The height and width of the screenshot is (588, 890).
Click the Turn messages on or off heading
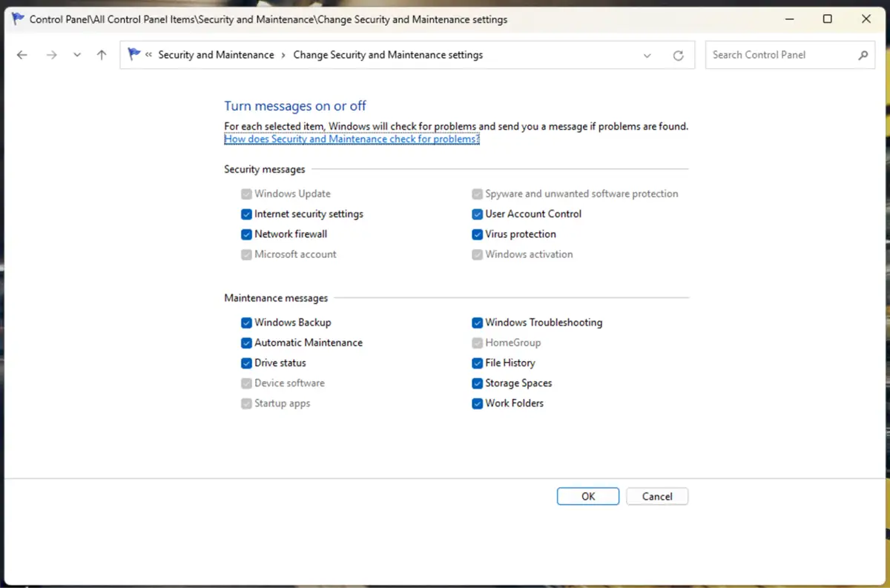click(x=295, y=106)
